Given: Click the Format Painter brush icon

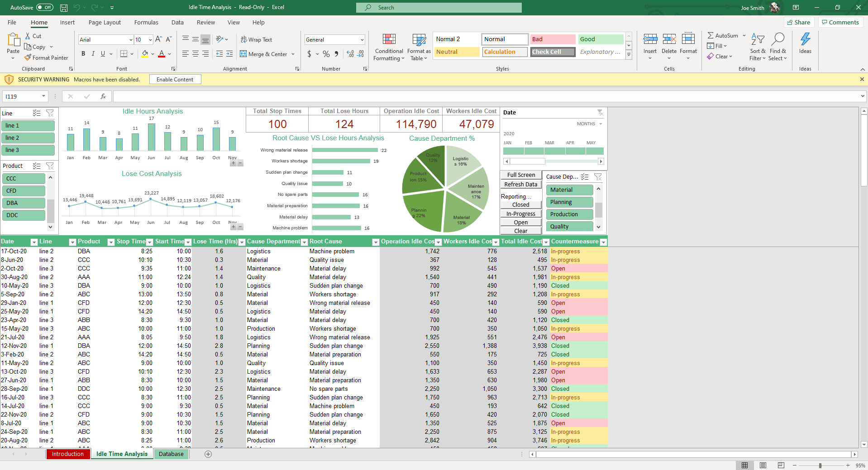Looking at the screenshot, I should pyautogui.click(x=28, y=58).
